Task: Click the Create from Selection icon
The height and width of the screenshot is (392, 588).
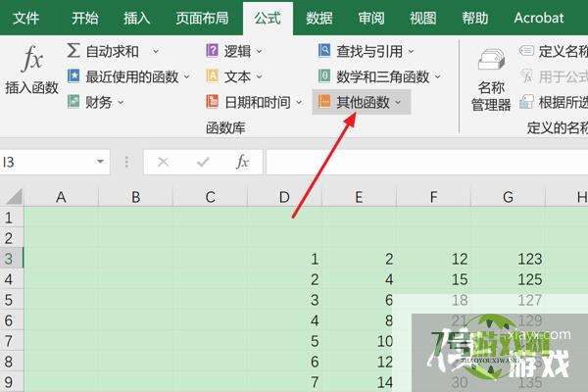Action: click(x=526, y=102)
